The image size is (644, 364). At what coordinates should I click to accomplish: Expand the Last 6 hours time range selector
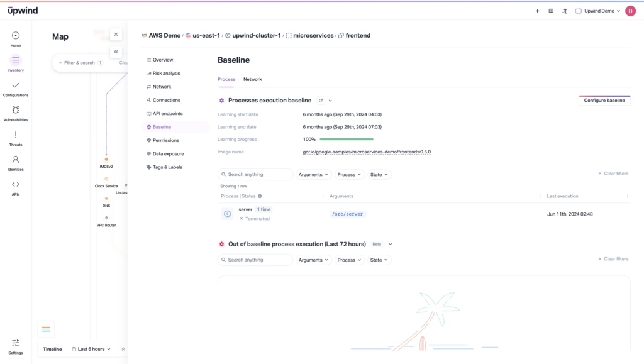[x=91, y=349]
